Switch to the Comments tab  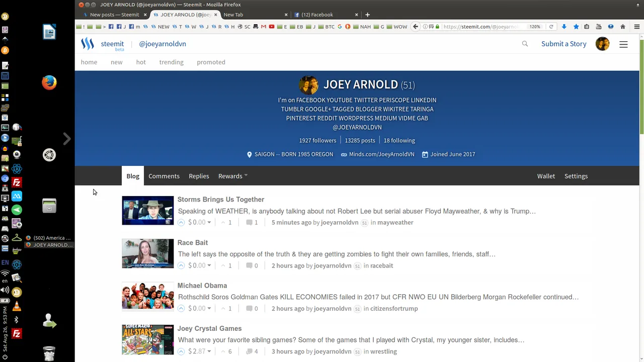click(164, 176)
